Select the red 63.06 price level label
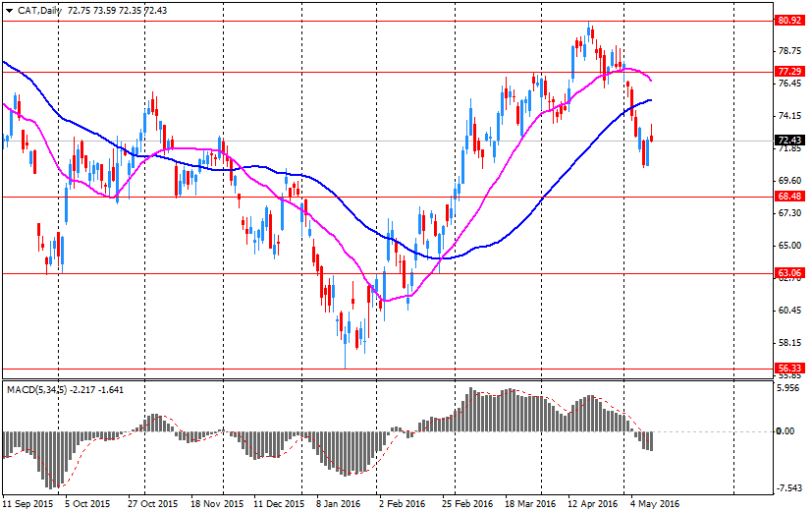 [x=789, y=272]
